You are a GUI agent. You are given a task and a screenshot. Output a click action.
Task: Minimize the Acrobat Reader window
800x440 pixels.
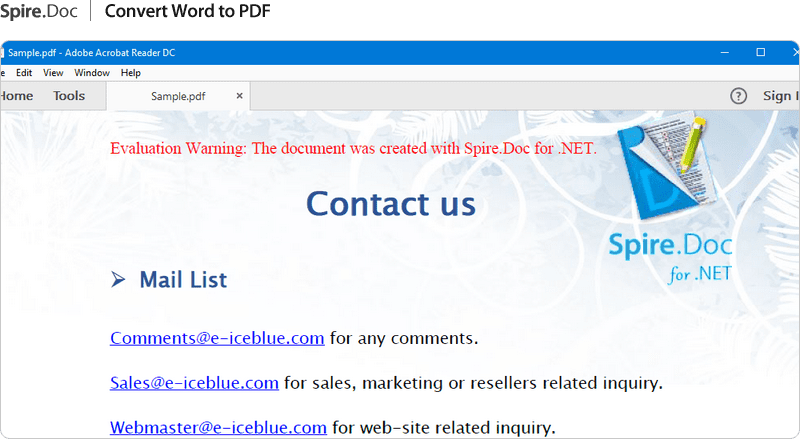tap(724, 53)
